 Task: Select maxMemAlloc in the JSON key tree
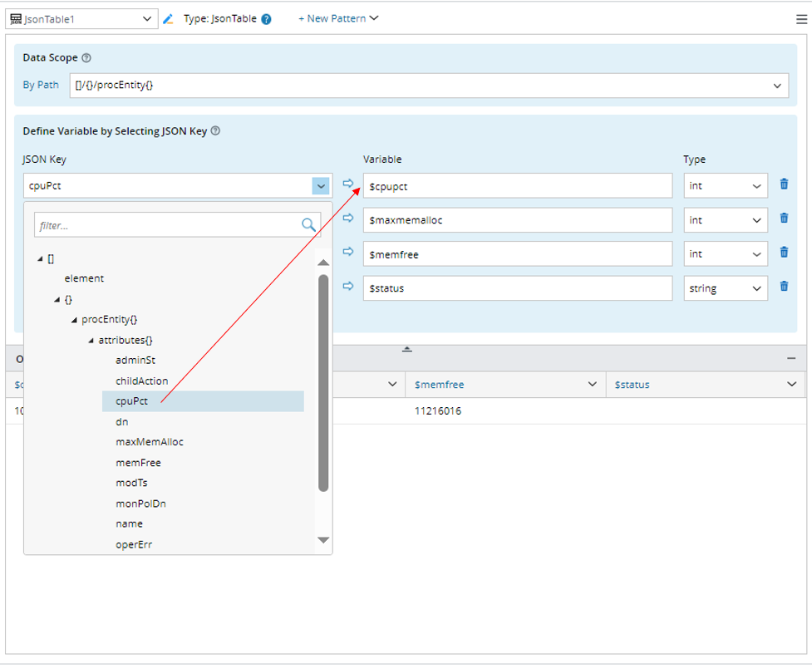(150, 442)
